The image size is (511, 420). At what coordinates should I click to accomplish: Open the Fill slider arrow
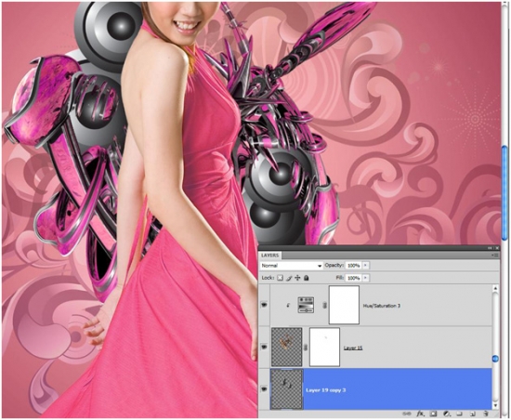365,278
